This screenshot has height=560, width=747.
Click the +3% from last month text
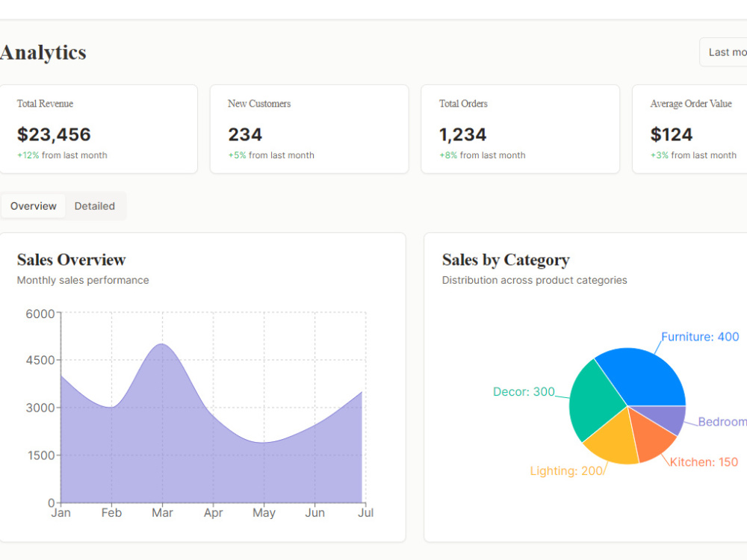(693, 155)
